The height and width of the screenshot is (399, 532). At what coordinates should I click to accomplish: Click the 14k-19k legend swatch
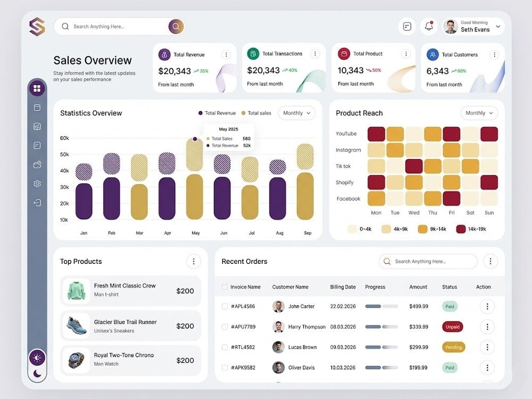pyautogui.click(x=461, y=229)
